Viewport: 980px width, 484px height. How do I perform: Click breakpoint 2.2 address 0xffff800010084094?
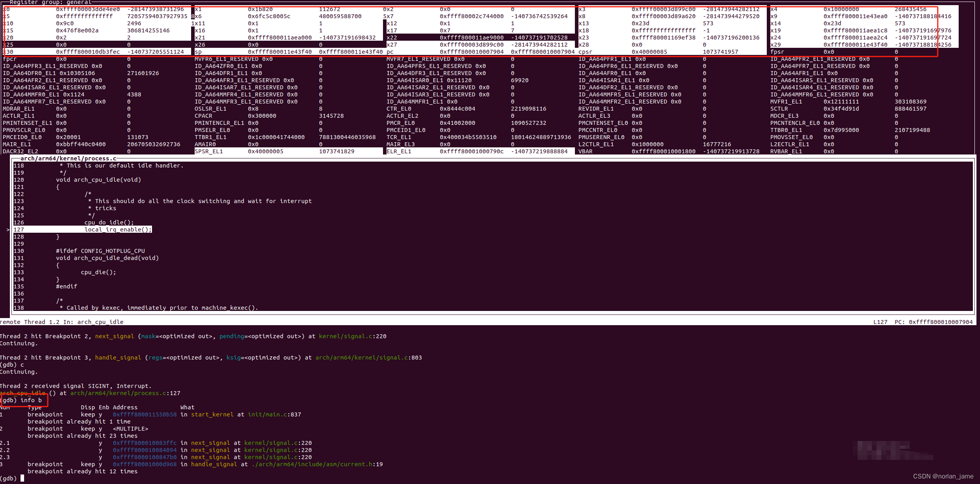pos(145,450)
